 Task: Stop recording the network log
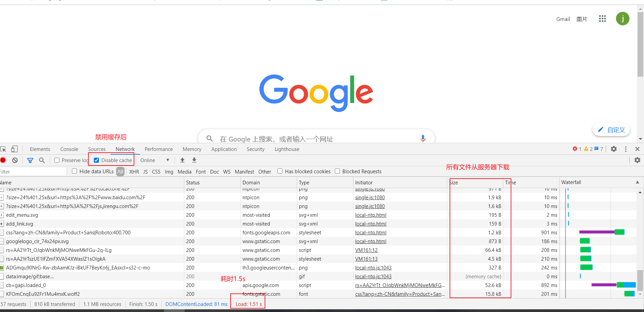(x=3, y=160)
